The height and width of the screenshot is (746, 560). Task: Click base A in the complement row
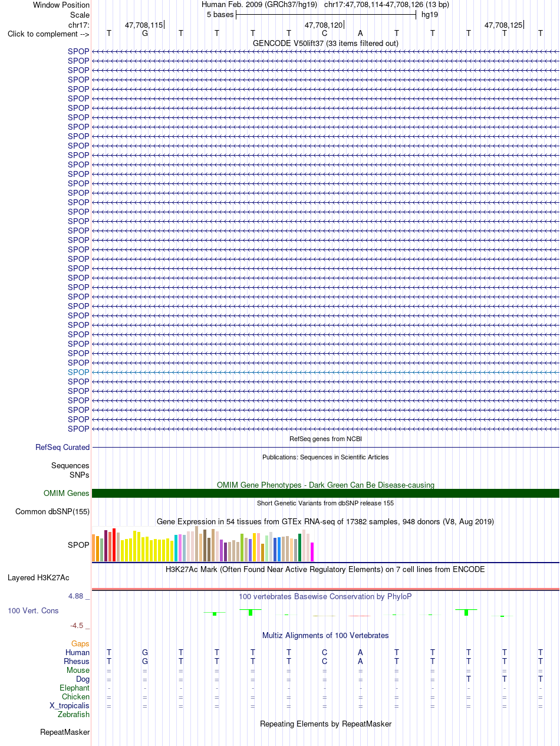click(x=361, y=34)
